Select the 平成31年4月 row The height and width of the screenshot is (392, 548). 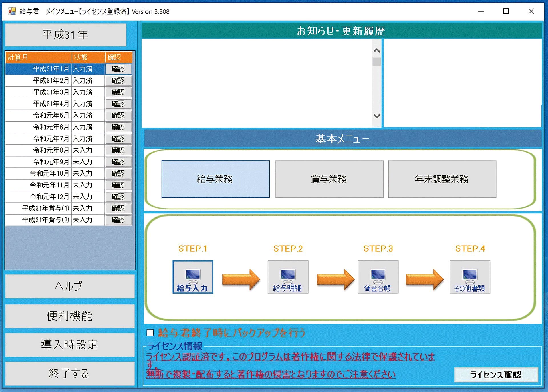69,104
